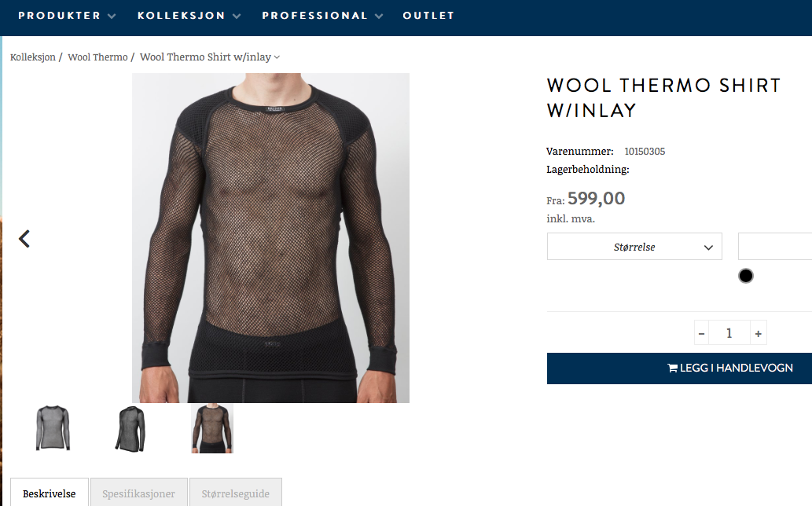Switch to the Spesifikasjoner tab
This screenshot has width=812, height=506.
139,493
